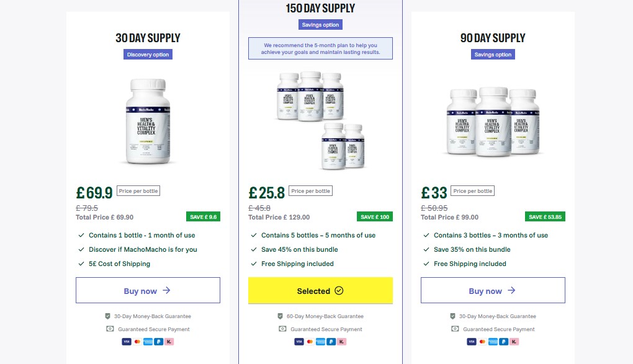
Task: Click the shield icon beside 60-Day Money-Back Guarantee
Action: coord(280,316)
